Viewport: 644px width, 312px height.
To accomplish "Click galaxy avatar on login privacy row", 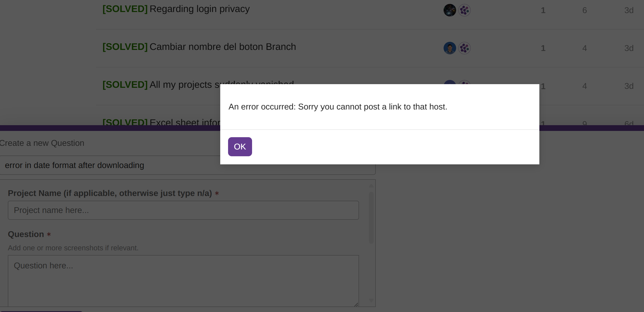I will click(450, 10).
